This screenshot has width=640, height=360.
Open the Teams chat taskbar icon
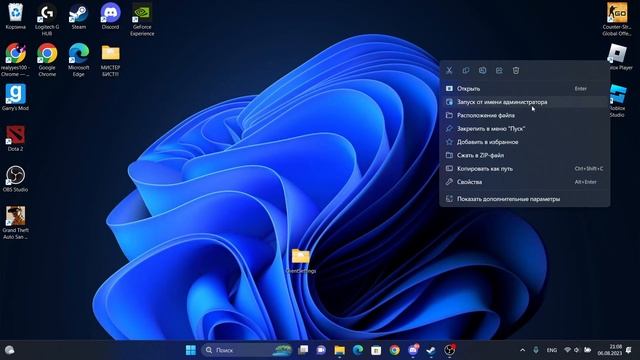pos(321,350)
